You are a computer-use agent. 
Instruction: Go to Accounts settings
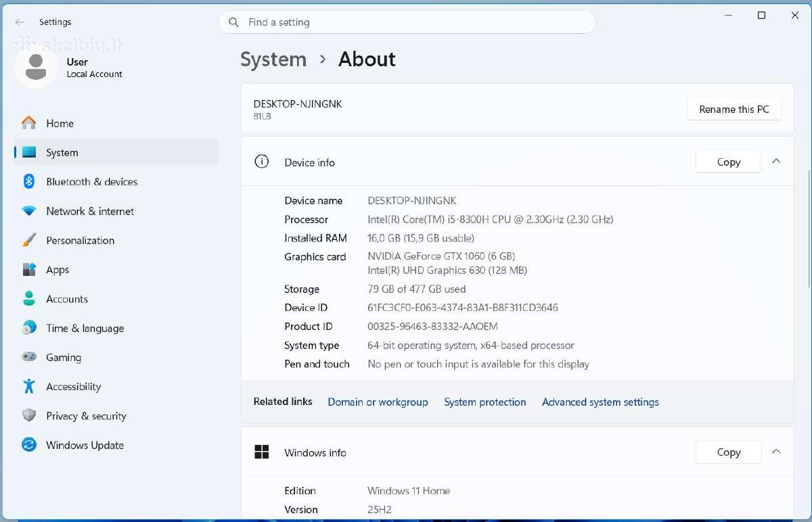116,298
